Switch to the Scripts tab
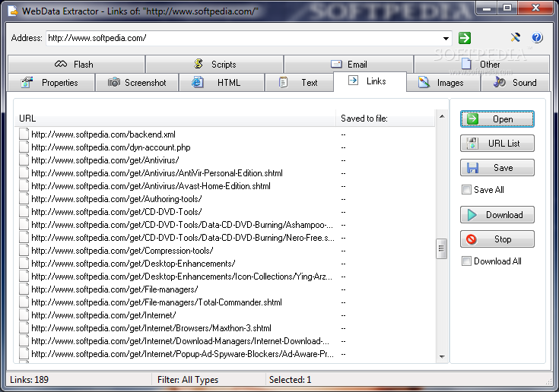This screenshot has height=392, width=559. click(x=214, y=64)
